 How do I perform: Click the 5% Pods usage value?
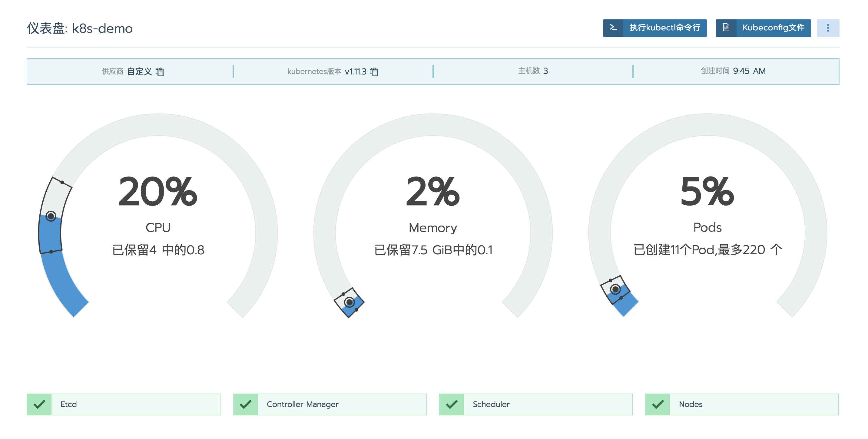pos(707,192)
